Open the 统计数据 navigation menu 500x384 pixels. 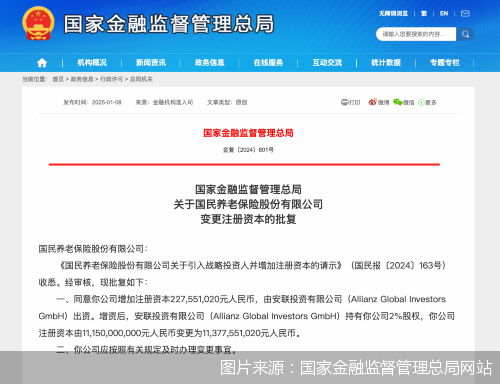point(386,63)
